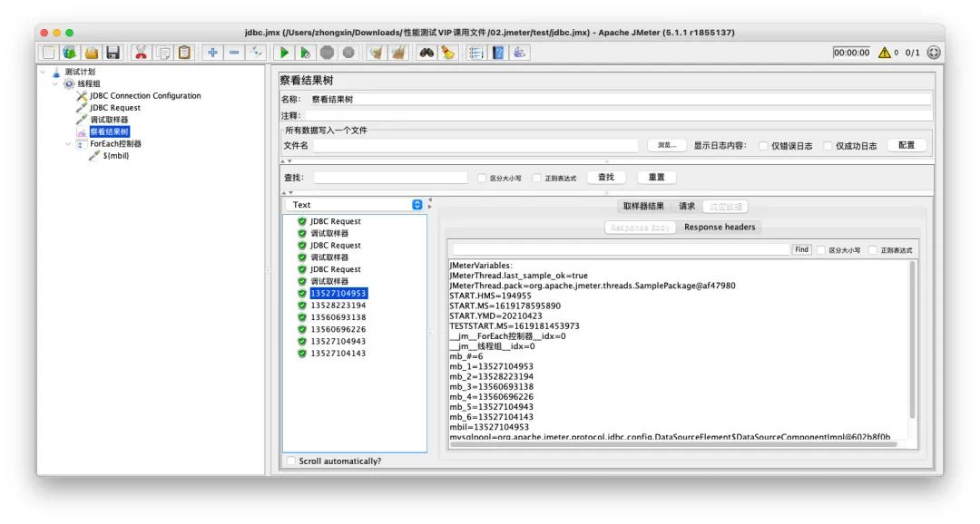
Task: Collapse the ForEach控制器 tree node
Action: click(x=68, y=143)
